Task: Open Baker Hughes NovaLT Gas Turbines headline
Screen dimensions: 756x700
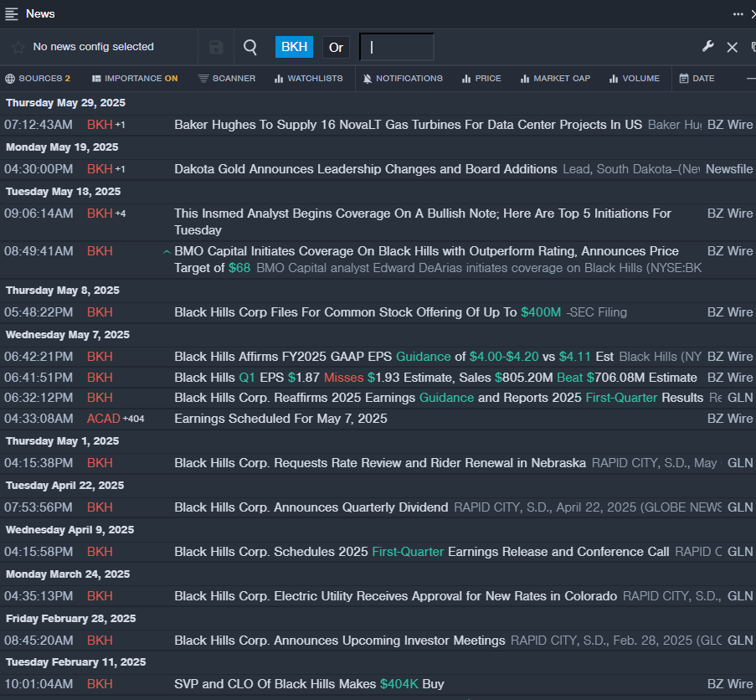Action: (x=408, y=125)
